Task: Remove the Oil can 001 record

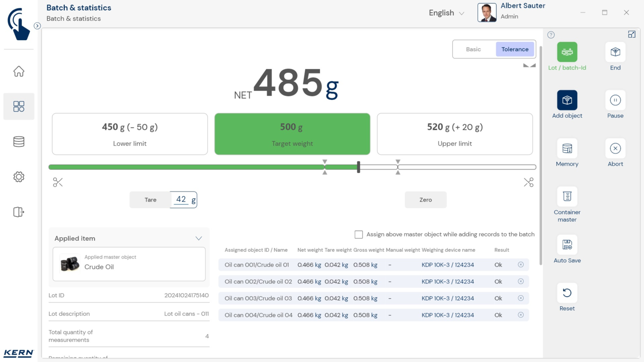Action: coord(521,264)
